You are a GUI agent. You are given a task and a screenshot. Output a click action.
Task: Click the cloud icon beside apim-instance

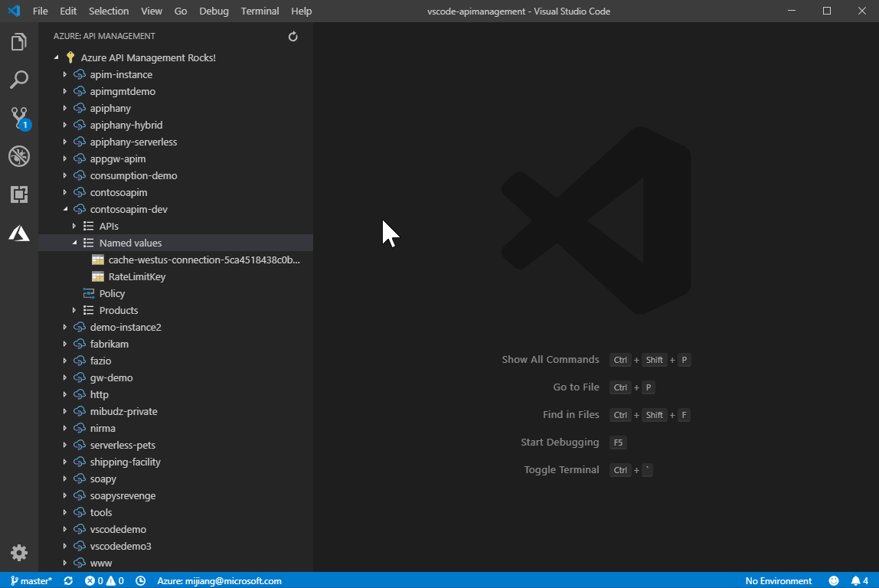[80, 74]
